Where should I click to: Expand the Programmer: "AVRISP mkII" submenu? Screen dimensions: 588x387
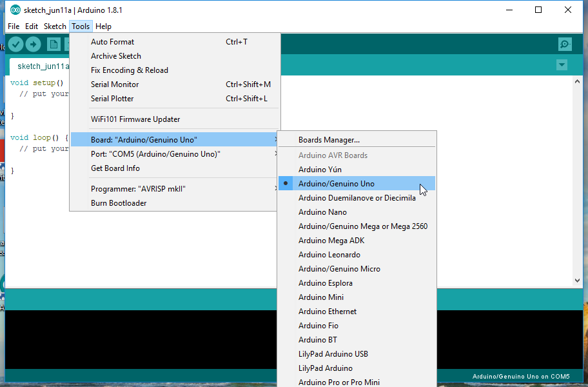point(175,189)
